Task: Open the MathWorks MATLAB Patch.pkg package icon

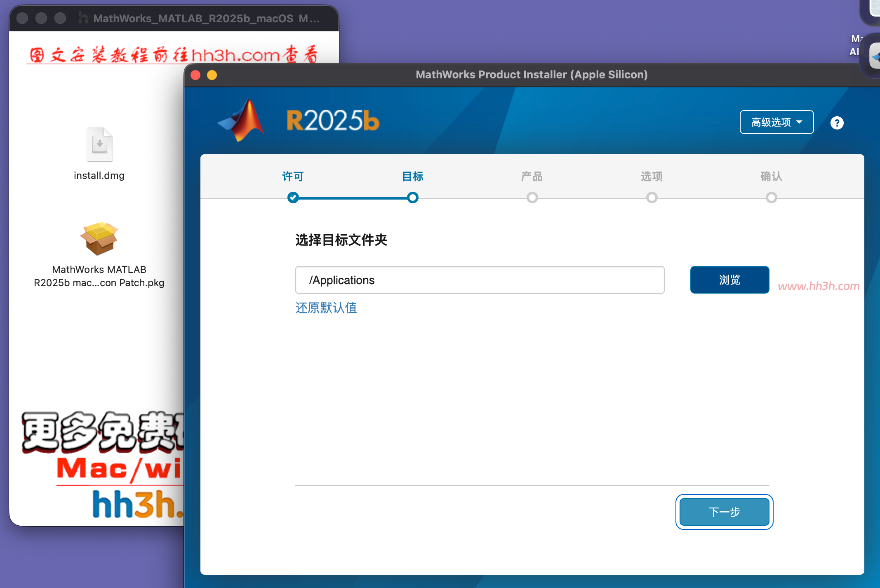Action: click(99, 239)
